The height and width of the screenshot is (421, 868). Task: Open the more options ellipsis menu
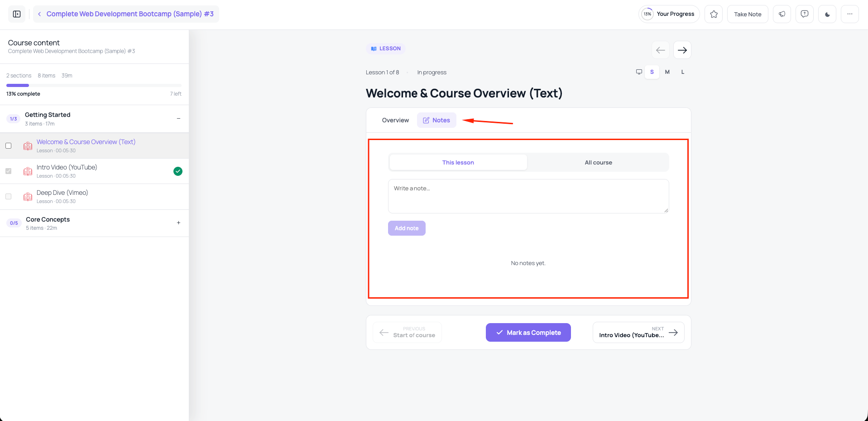pyautogui.click(x=850, y=14)
